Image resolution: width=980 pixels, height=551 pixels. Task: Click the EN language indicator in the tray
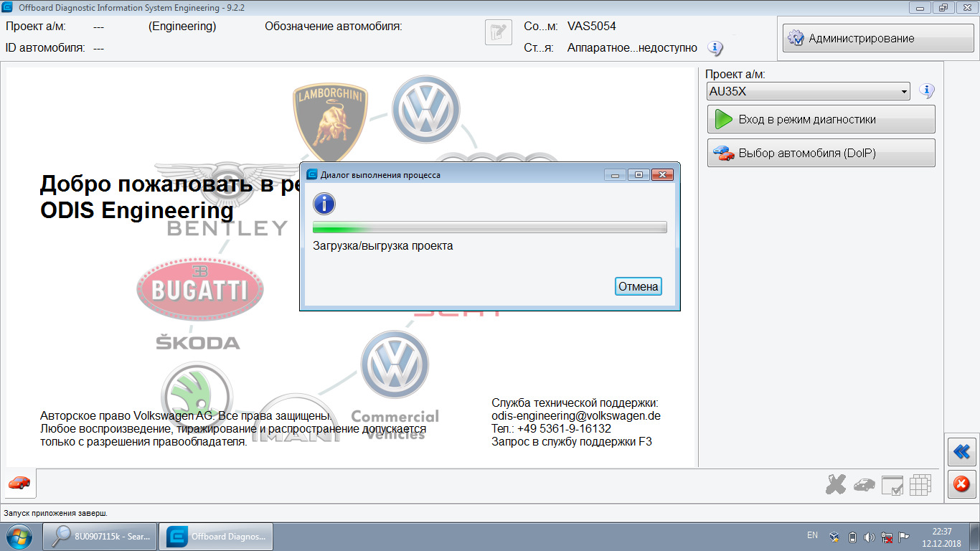click(x=812, y=535)
